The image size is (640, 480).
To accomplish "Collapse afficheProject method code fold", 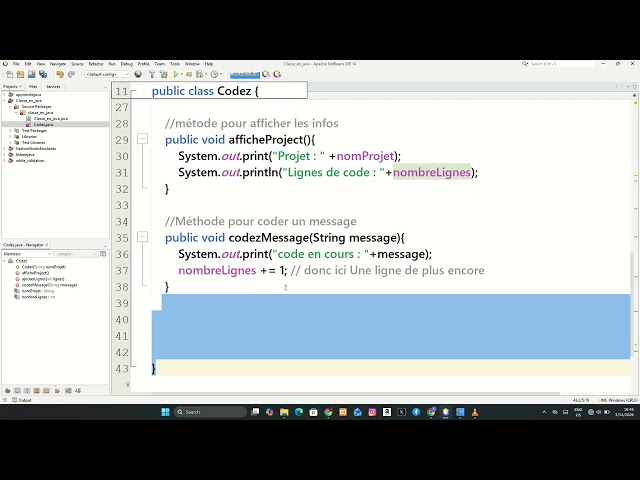I will pos(142,139).
